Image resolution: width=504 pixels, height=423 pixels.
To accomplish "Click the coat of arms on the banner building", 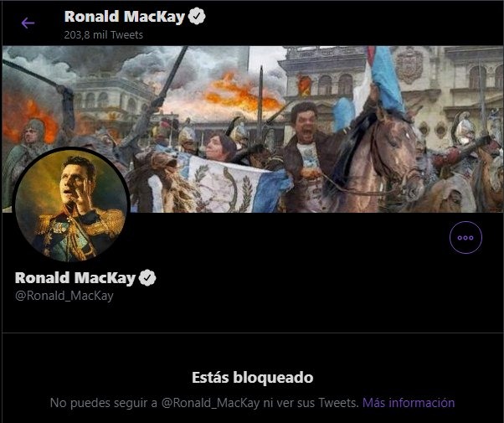I will coord(409,65).
